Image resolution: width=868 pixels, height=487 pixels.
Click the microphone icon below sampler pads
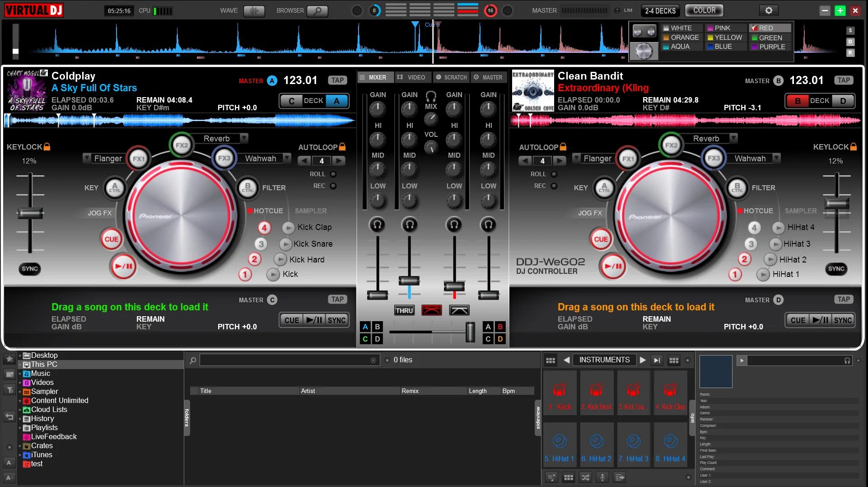tap(602, 477)
